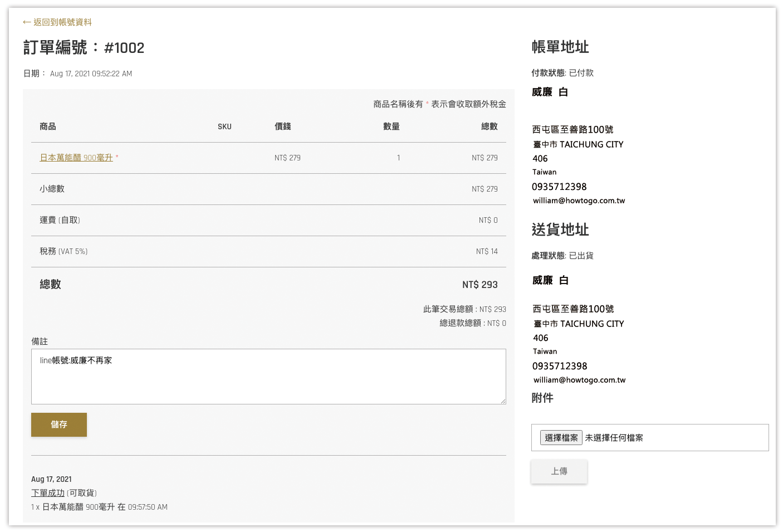Click 總退款總額 refund total line
Viewport: 783px width, 532px height.
click(x=473, y=323)
